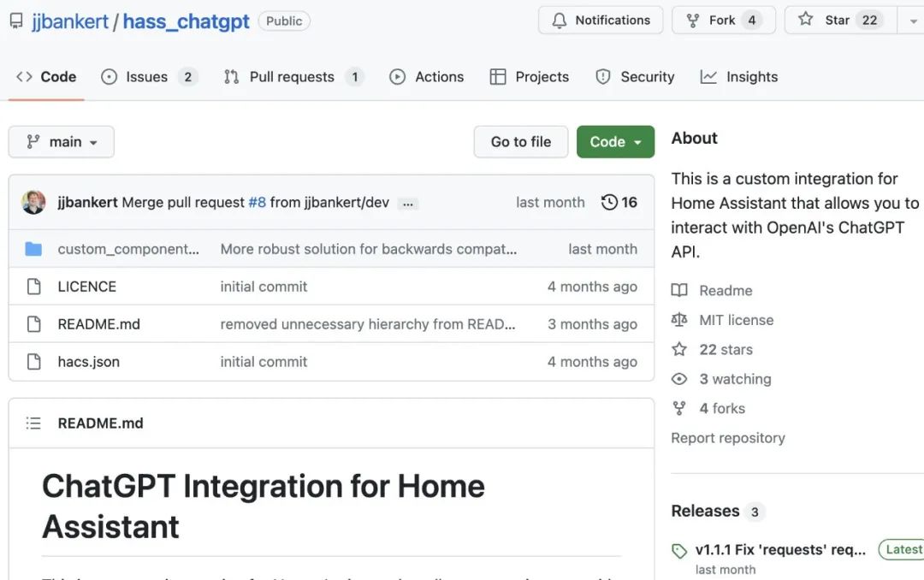The width and height of the screenshot is (924, 580).
Task: Click the README outline list icon
Action: coord(33,423)
